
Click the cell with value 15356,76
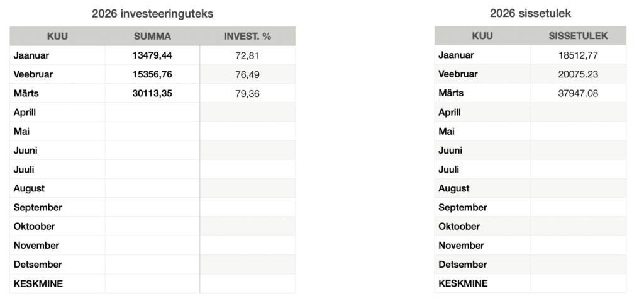tap(152, 74)
